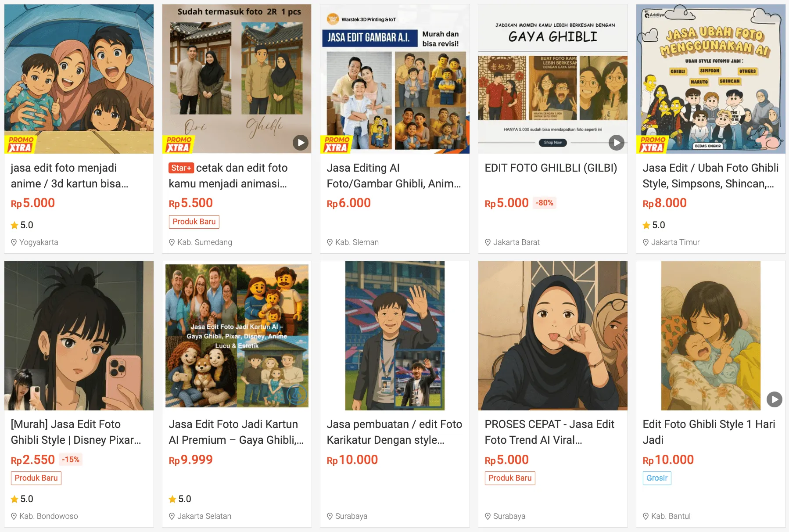Click the Promo Xtra badge on Jasa Editing AI listing
The image size is (789, 532).
click(336, 144)
